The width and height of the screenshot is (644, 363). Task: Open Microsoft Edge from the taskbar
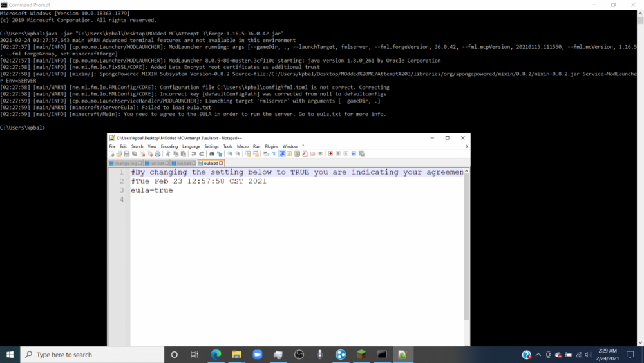pyautogui.click(x=216, y=355)
